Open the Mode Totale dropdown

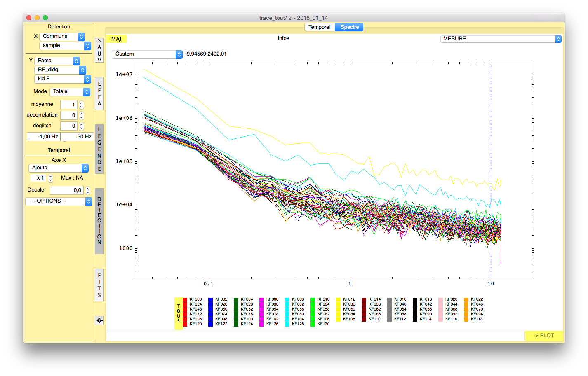point(70,91)
